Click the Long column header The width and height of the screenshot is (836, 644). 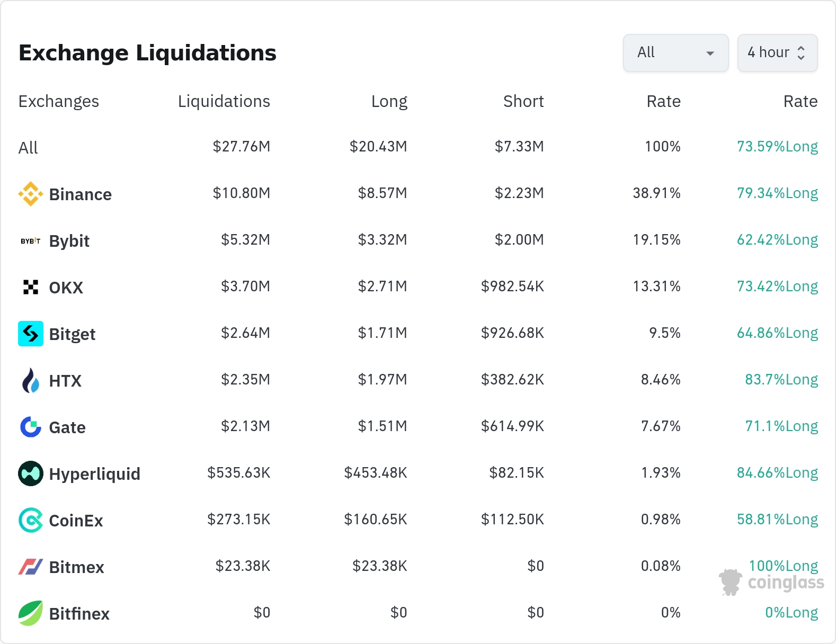[x=389, y=101]
